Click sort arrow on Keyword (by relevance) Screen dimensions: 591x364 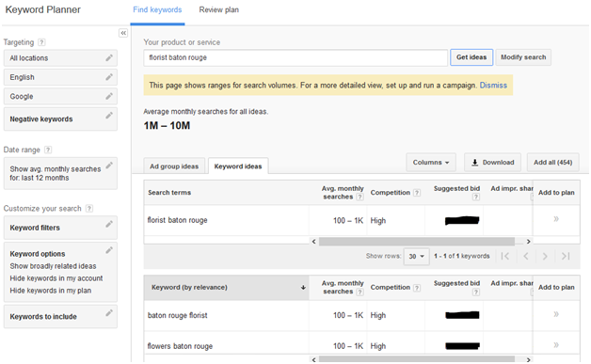(x=303, y=288)
